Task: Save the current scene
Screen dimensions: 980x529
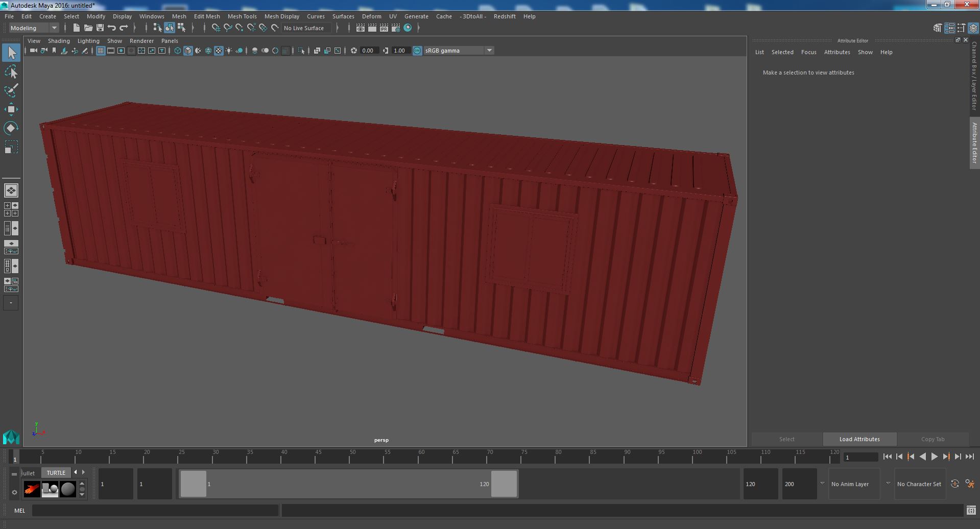Action: point(100,28)
